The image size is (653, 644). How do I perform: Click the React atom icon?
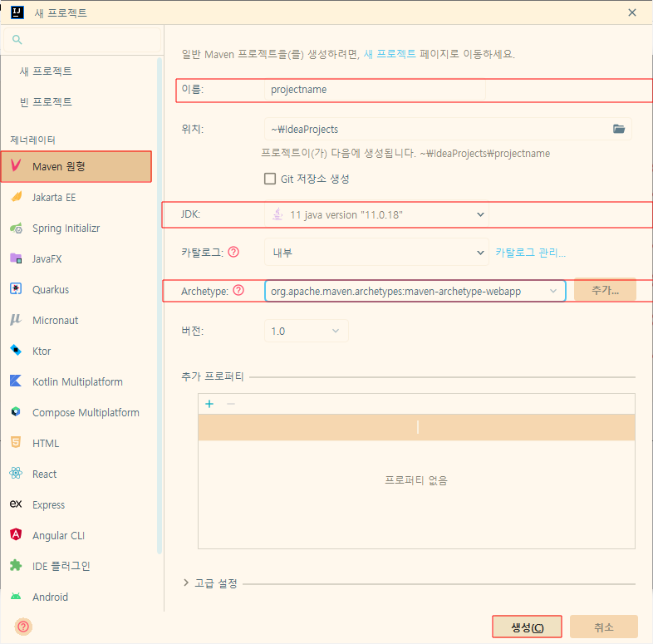coord(16,473)
